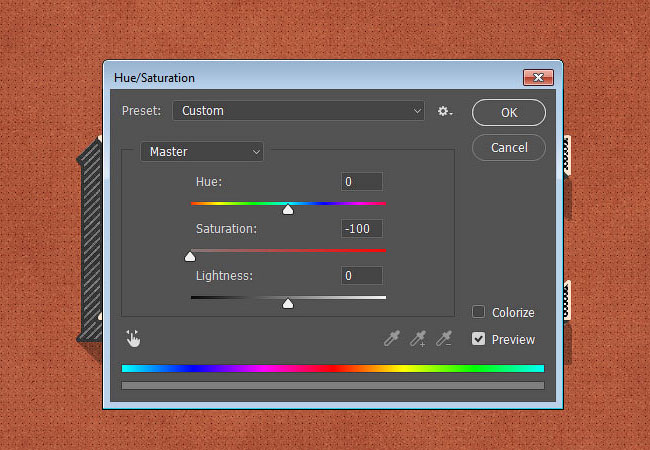Click the Hue value field

(362, 181)
